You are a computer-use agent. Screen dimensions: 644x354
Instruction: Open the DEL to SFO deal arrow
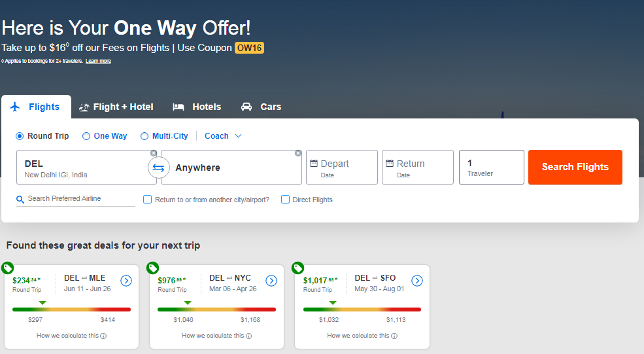tap(416, 281)
